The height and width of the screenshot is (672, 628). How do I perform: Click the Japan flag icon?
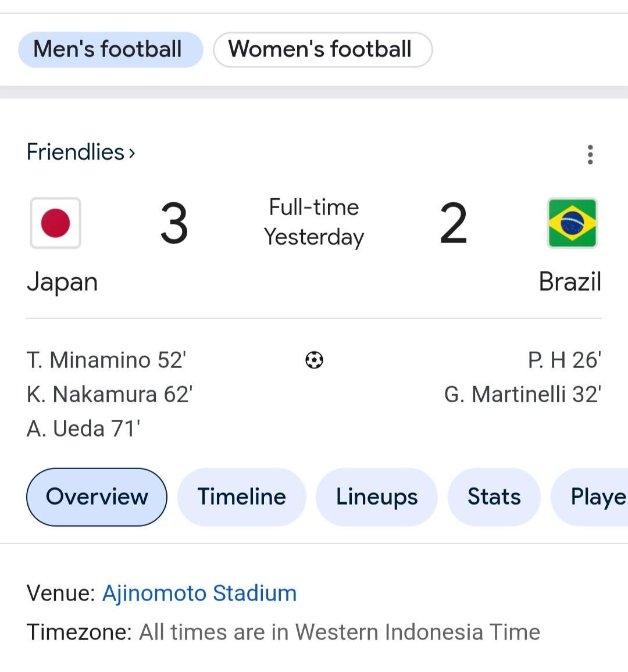click(x=56, y=223)
